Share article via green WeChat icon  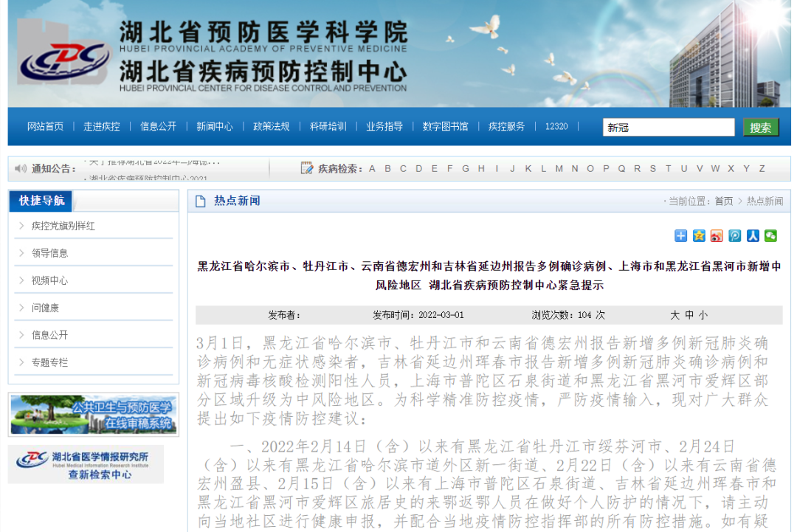point(770,236)
